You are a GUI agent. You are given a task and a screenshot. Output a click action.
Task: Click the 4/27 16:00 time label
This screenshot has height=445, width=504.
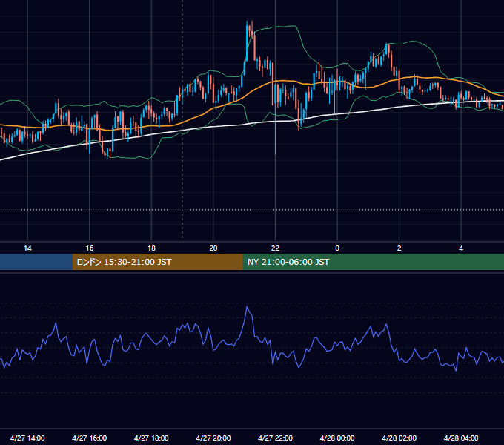[x=90, y=438]
